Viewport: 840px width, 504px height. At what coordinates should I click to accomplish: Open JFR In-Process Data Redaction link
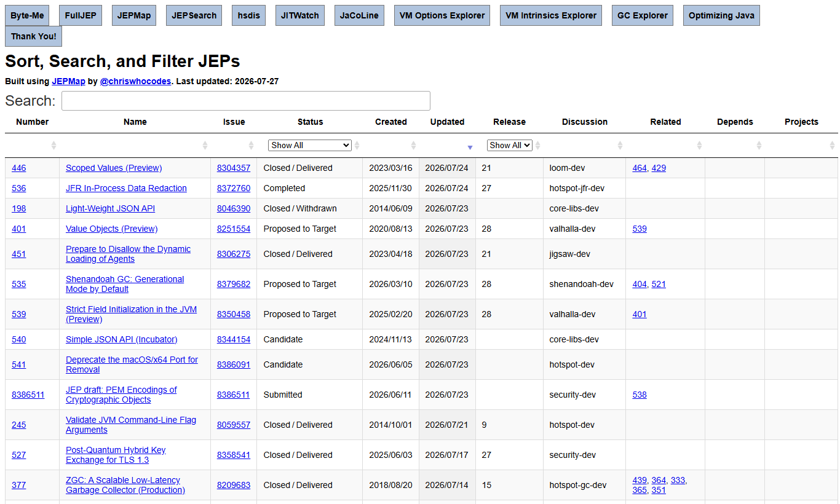pyautogui.click(x=126, y=188)
